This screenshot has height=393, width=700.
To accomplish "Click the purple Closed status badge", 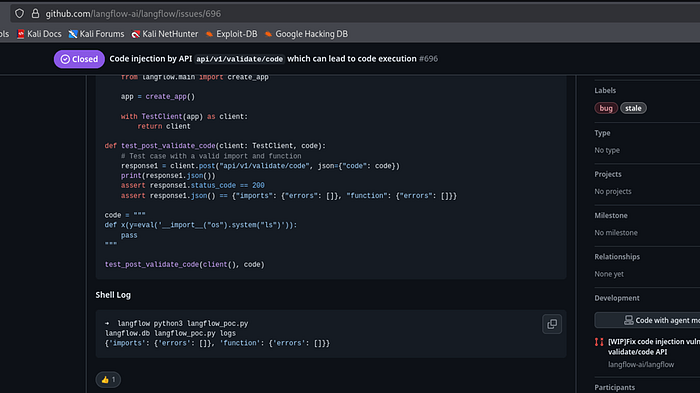I will [79, 59].
